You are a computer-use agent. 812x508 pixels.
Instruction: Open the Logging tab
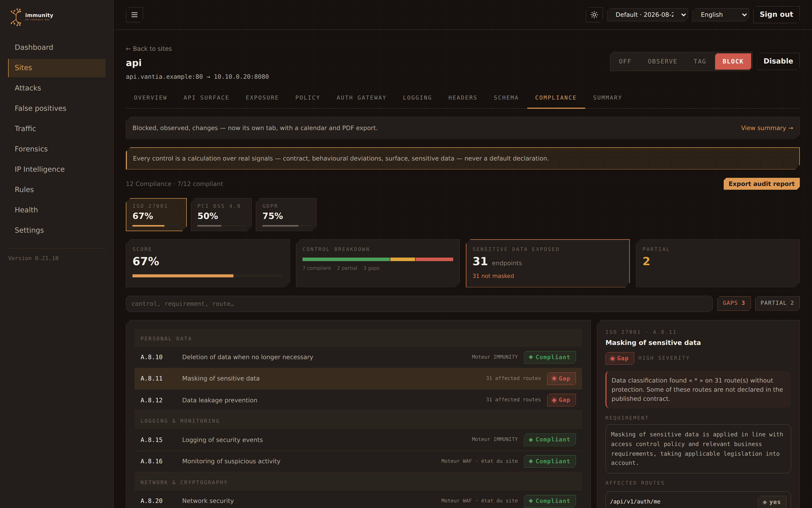click(417, 98)
